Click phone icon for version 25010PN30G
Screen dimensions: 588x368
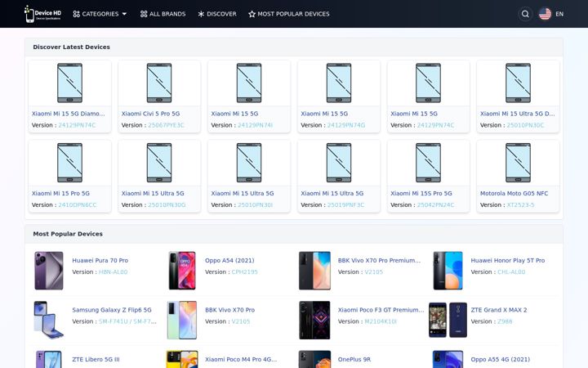(x=159, y=163)
